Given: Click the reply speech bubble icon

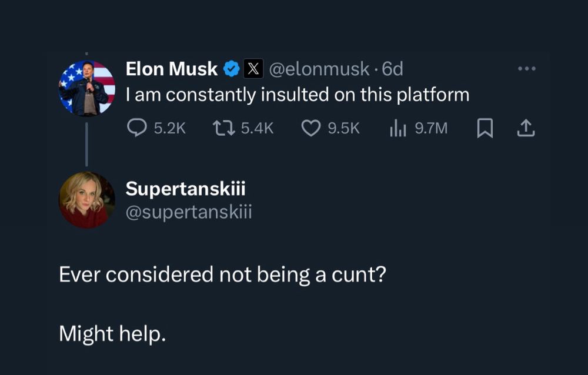Looking at the screenshot, I should coord(137,128).
